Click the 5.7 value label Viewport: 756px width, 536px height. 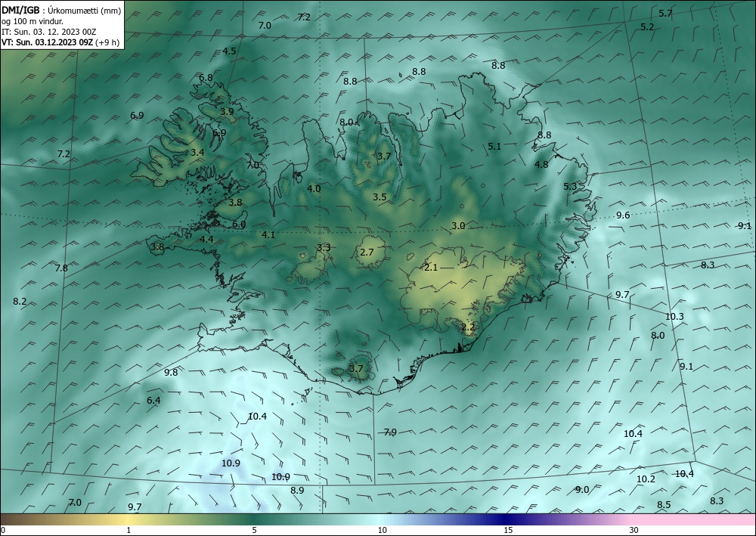point(665,14)
